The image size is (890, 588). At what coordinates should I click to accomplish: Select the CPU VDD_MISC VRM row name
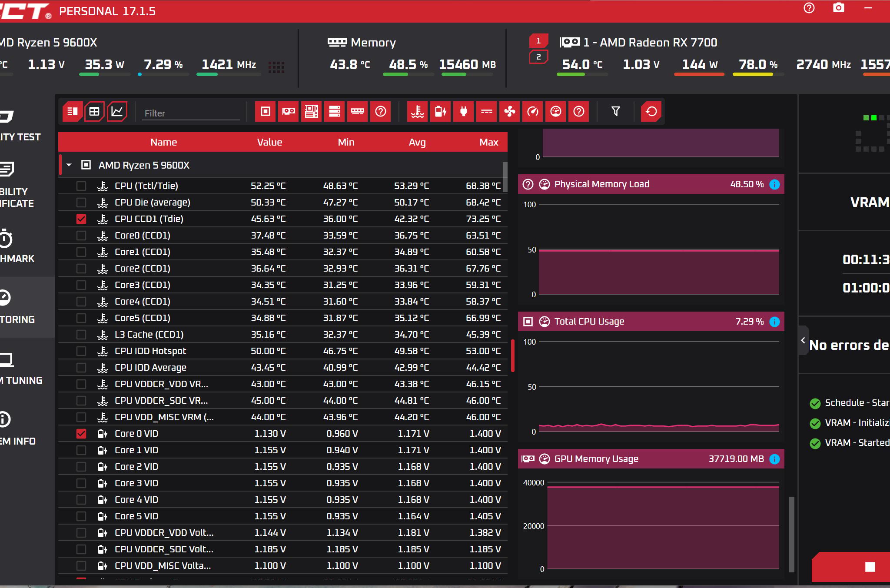click(x=164, y=417)
